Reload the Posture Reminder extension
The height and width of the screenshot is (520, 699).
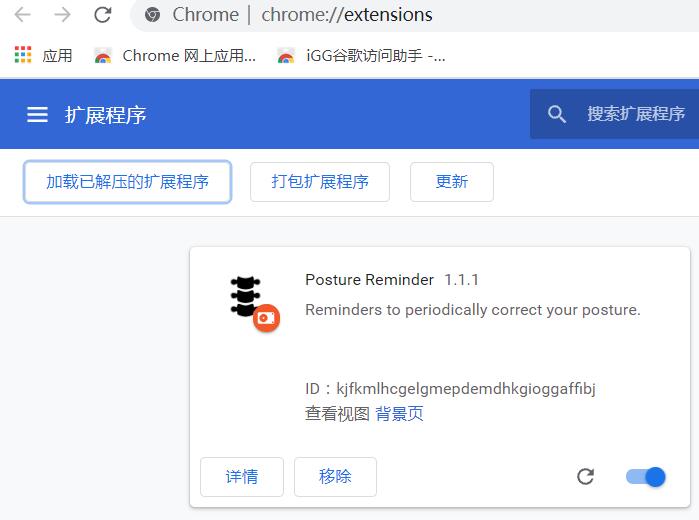tap(585, 477)
